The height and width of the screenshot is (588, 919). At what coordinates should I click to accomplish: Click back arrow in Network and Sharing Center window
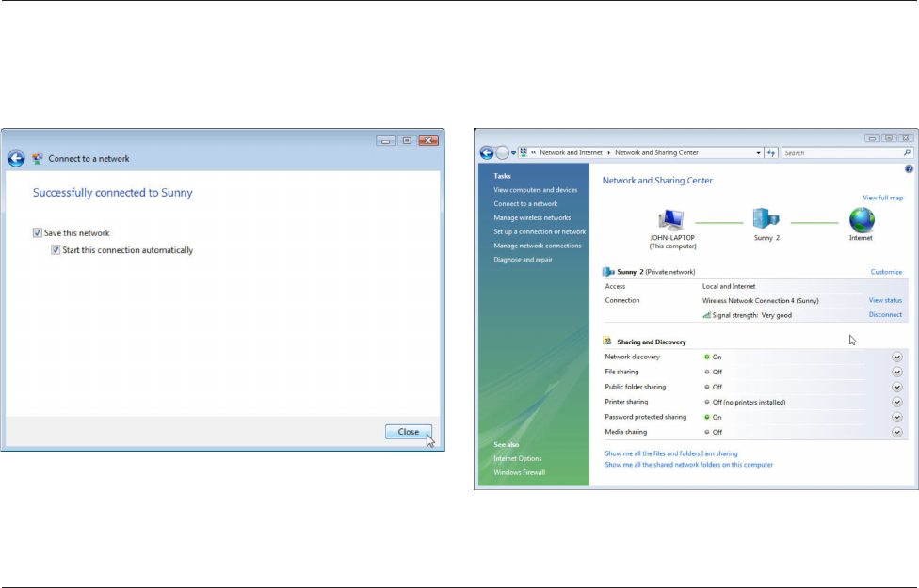click(487, 152)
